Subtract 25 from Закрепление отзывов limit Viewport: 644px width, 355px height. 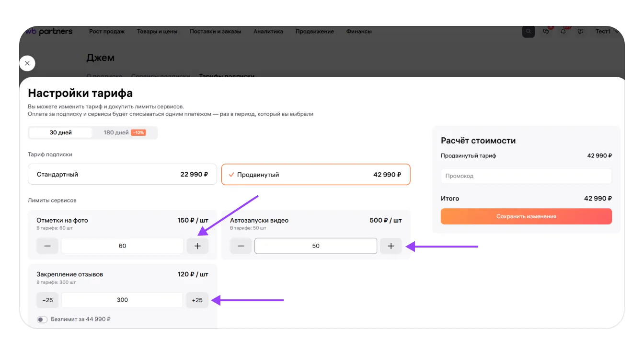47,300
